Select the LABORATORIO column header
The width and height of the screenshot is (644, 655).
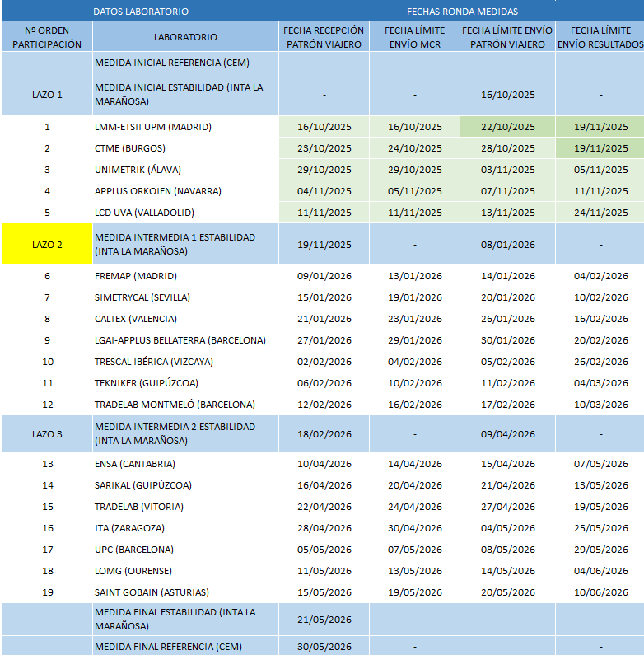(185, 37)
